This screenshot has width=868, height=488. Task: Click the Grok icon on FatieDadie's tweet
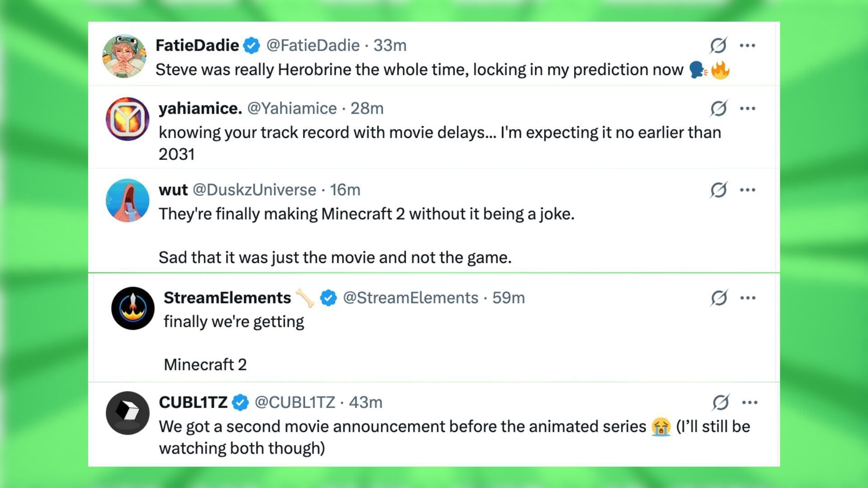click(718, 45)
